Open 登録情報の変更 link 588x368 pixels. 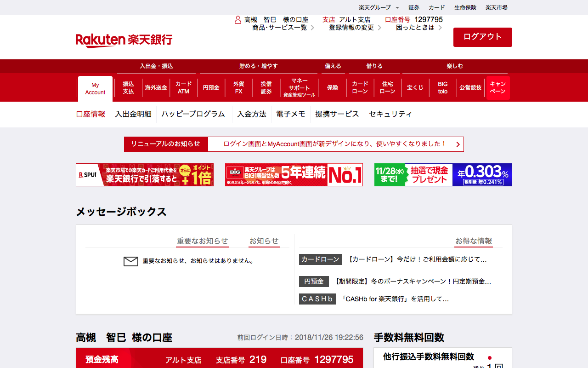coord(355,28)
